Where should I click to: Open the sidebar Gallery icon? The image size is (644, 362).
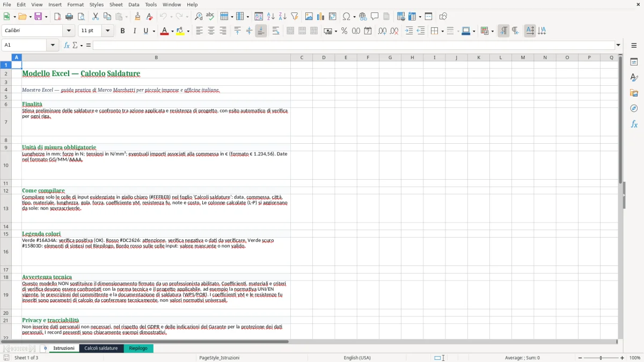[634, 93]
